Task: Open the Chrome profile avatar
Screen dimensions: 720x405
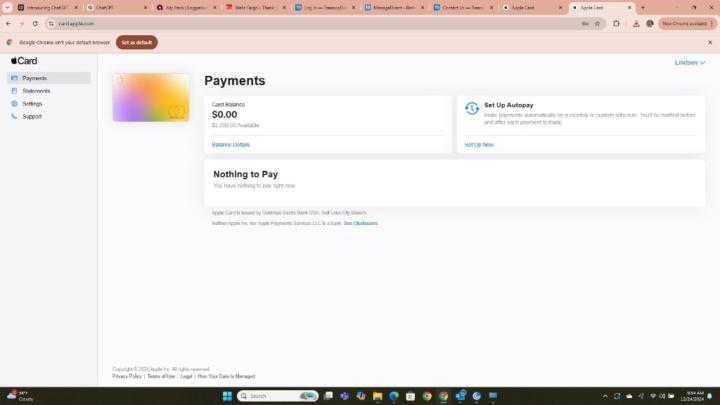Action: point(650,23)
